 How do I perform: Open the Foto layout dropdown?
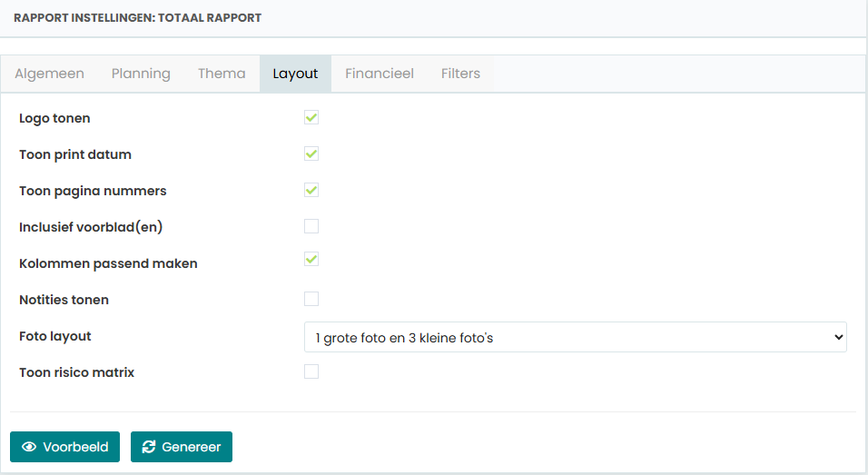(575, 337)
